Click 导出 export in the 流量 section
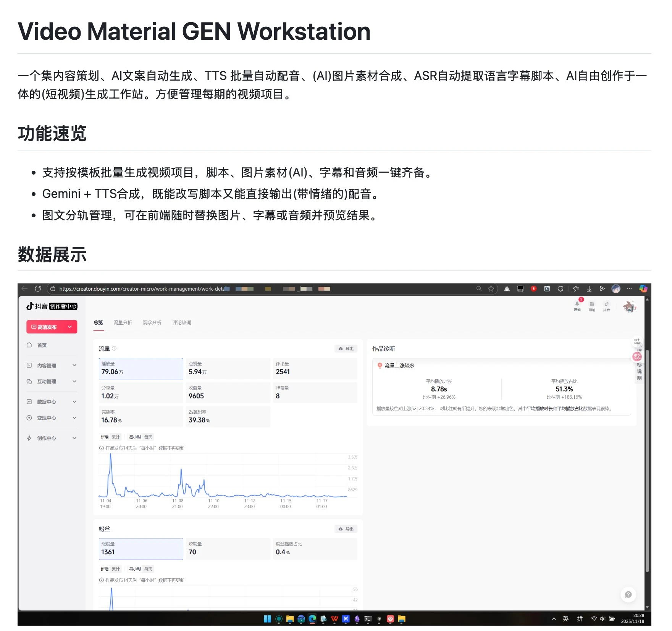This screenshot has width=672, height=631. (346, 348)
